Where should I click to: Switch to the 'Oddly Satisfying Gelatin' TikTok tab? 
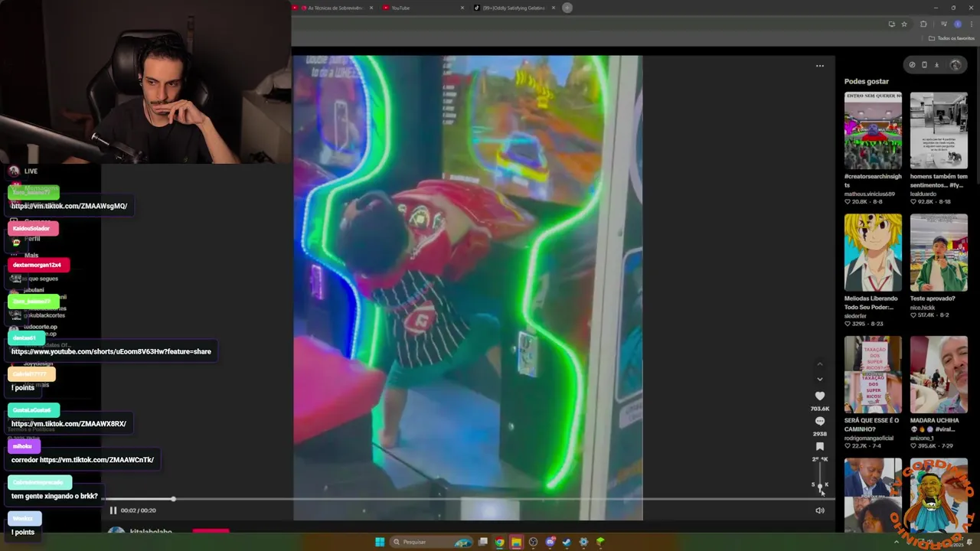pyautogui.click(x=513, y=8)
